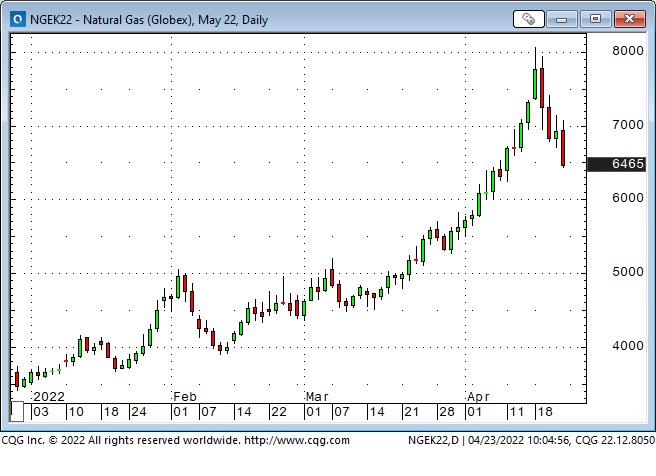656x476 pixels.
Task: Click the chain link icon button
Action: click(x=529, y=19)
